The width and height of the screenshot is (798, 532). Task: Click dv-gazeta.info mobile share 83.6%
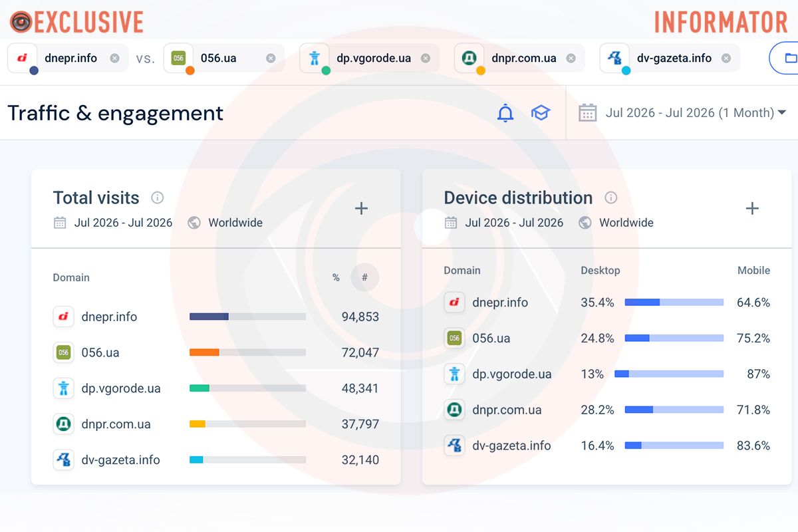(x=753, y=446)
